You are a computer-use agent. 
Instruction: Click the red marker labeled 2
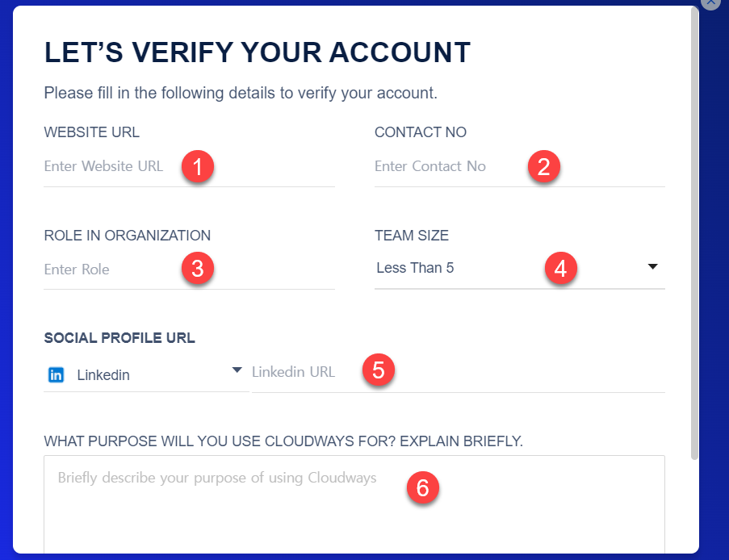coord(544,165)
